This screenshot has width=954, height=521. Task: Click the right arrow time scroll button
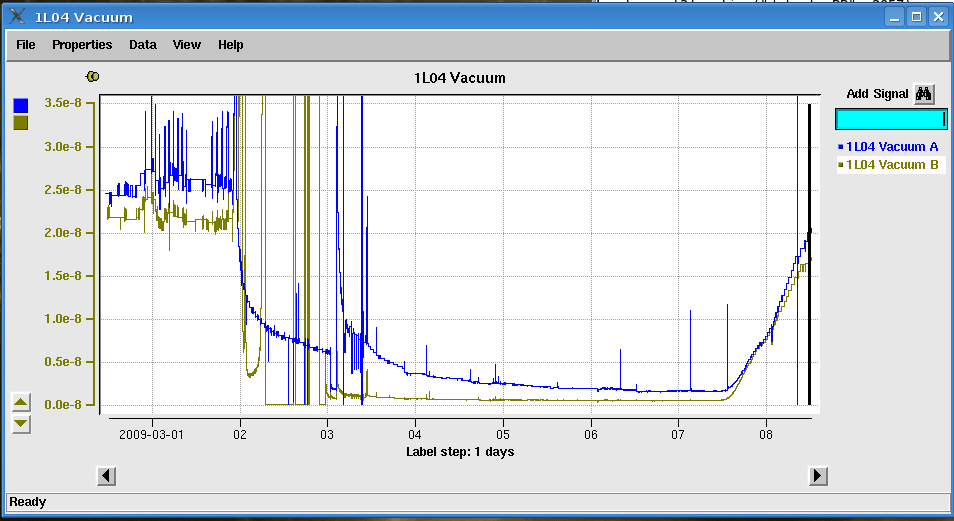(x=818, y=475)
